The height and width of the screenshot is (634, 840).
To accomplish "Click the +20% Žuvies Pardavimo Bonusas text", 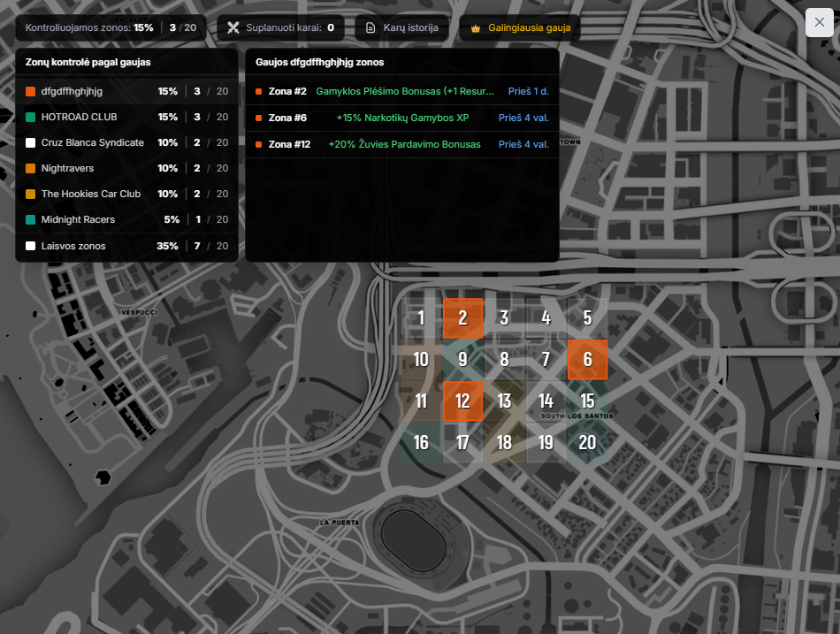I will (404, 144).
